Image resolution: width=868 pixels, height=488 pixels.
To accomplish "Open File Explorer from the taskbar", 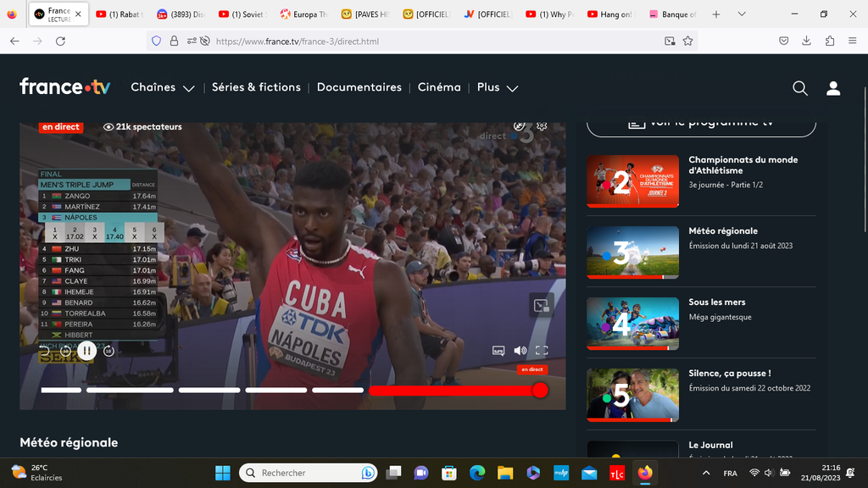I will tap(505, 473).
